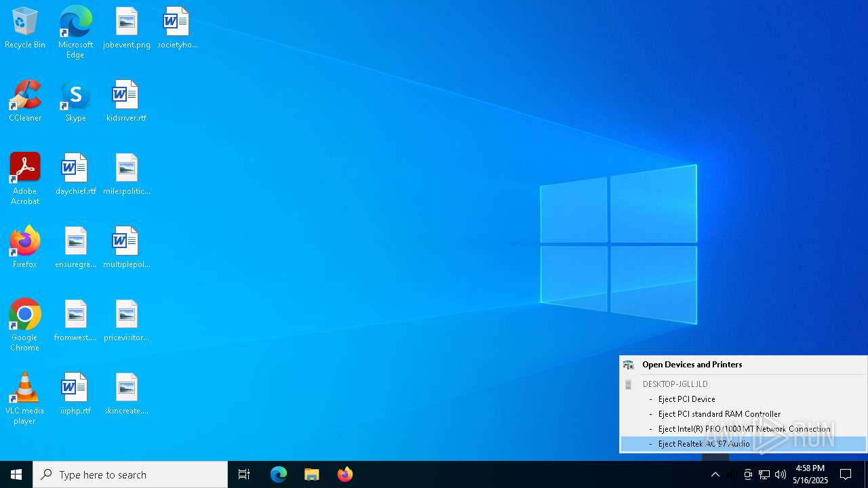
Task: Select the Adobe Acrobat desktop shortcut
Action: click(25, 179)
